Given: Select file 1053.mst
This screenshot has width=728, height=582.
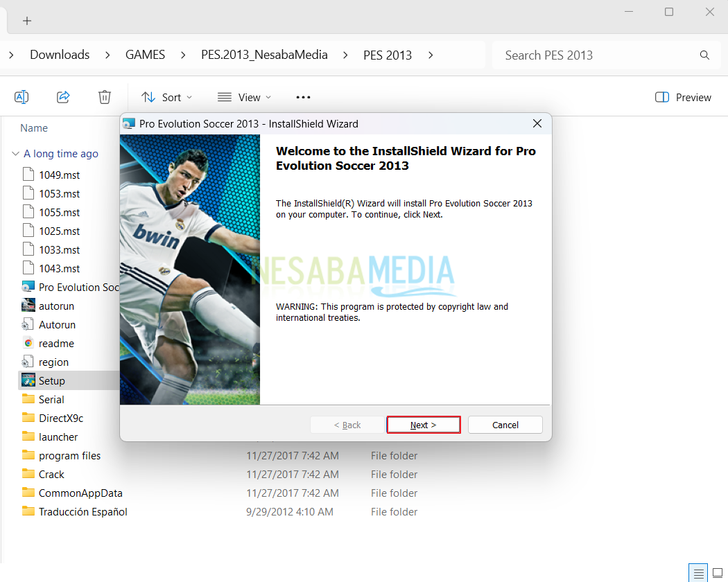Looking at the screenshot, I should (60, 193).
